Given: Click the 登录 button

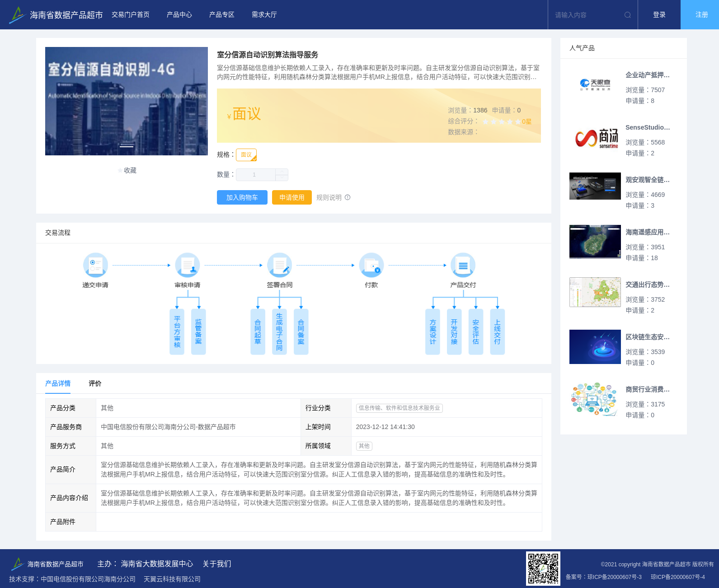Looking at the screenshot, I should pyautogui.click(x=659, y=15).
